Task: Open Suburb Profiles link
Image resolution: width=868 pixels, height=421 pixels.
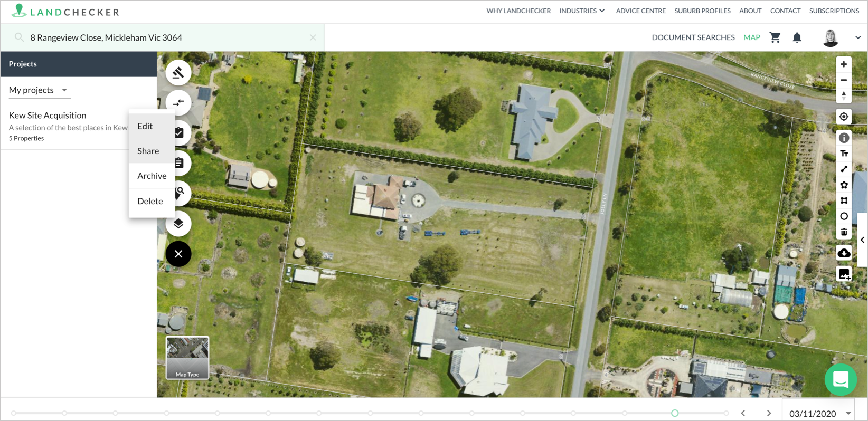Action: 702,11
